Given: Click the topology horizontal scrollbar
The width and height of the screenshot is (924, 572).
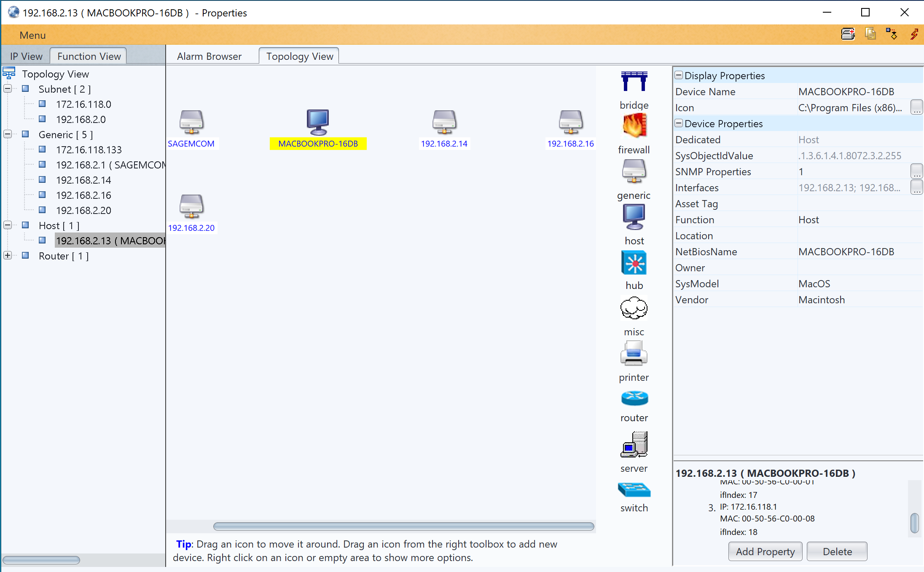Looking at the screenshot, I should pos(403,526).
